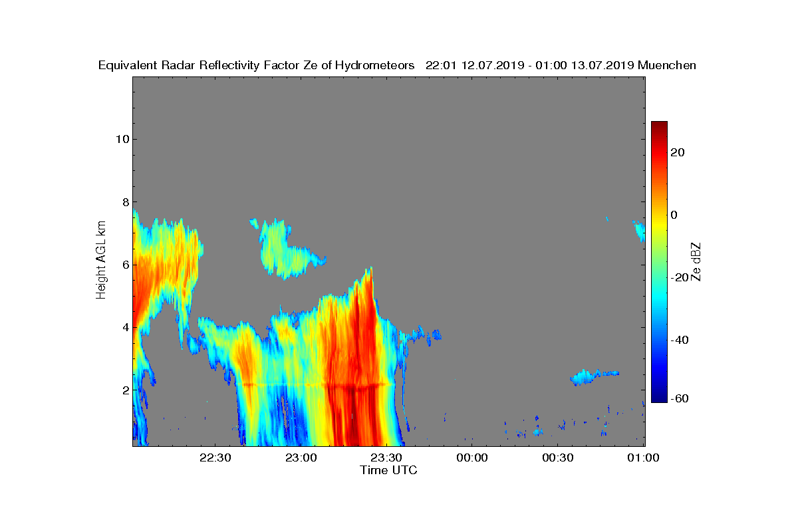Click the colorbar value -60
This screenshot has height=532, width=798.
680,398
